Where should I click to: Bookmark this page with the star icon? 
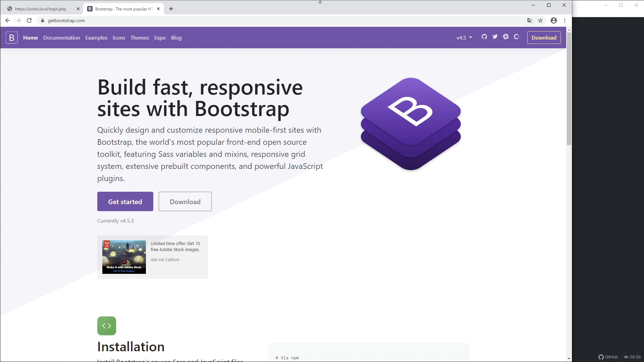tap(540, 20)
